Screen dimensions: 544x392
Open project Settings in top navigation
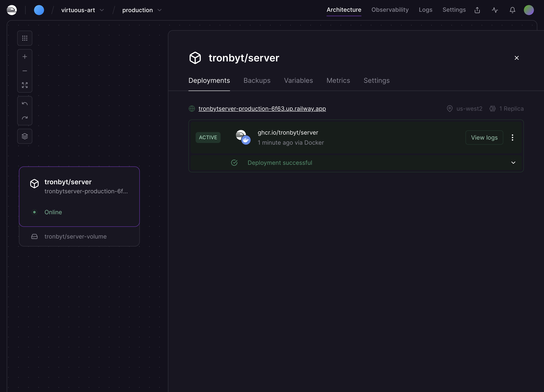point(454,10)
